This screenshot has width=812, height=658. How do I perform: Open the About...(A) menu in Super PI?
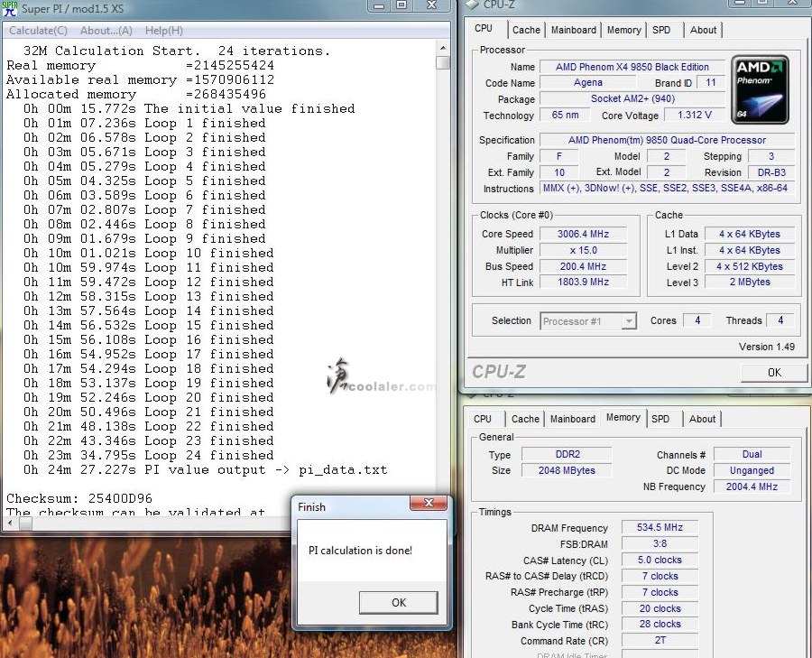106,31
